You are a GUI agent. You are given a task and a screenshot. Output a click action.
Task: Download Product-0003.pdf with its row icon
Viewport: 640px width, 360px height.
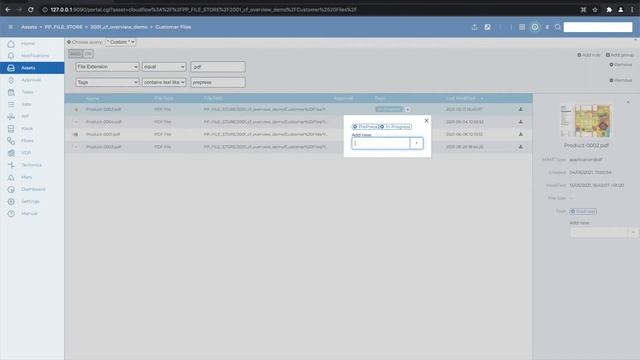(520, 147)
